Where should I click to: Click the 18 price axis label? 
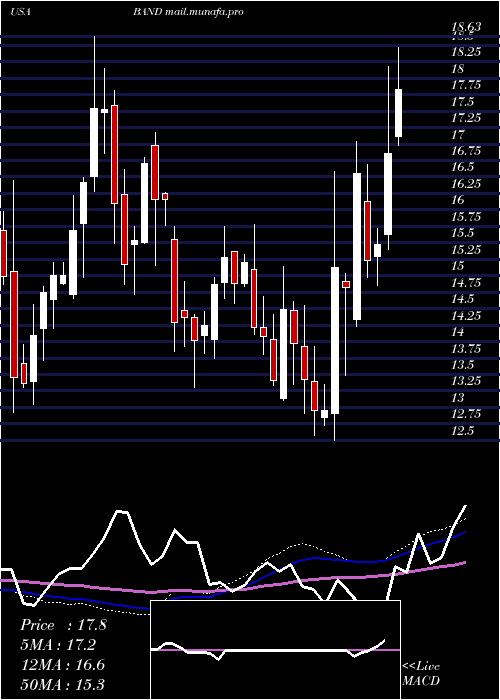pyautogui.click(x=458, y=68)
